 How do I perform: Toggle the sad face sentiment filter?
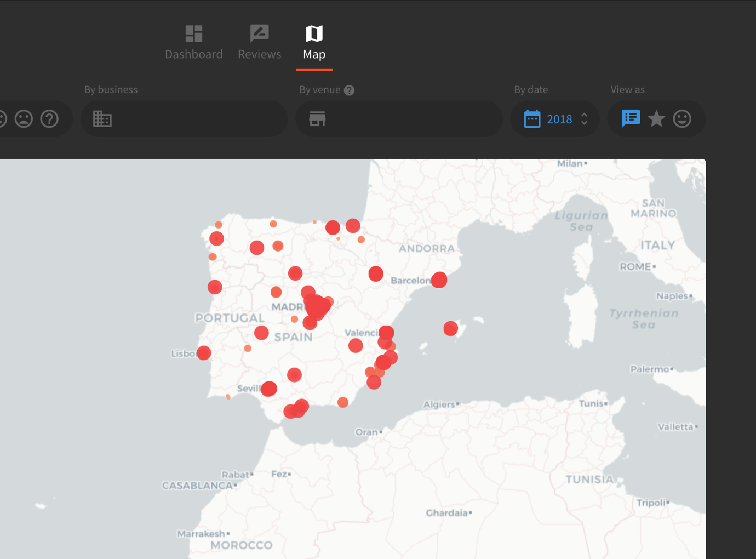coord(24,119)
